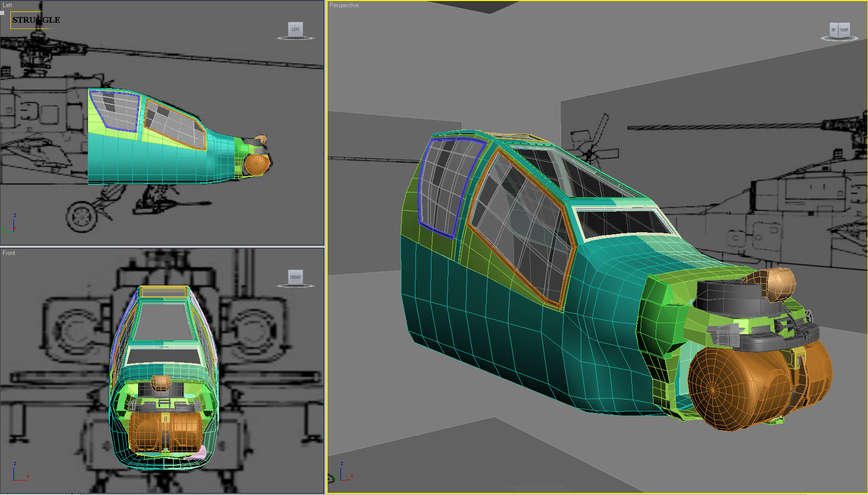Click the ViewCube in Perspective viewport
Screen dimensions: 868x495
click(x=840, y=30)
